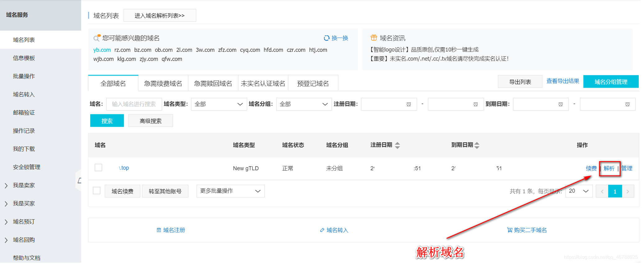Tick the checkbox for the .top domain row
This screenshot has height=271, width=644.
pyautogui.click(x=98, y=168)
